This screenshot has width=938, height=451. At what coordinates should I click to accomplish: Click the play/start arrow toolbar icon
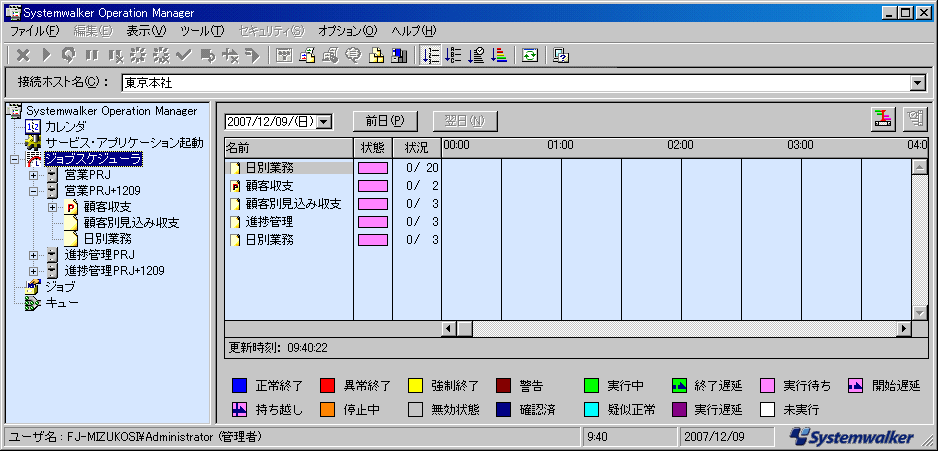point(47,56)
